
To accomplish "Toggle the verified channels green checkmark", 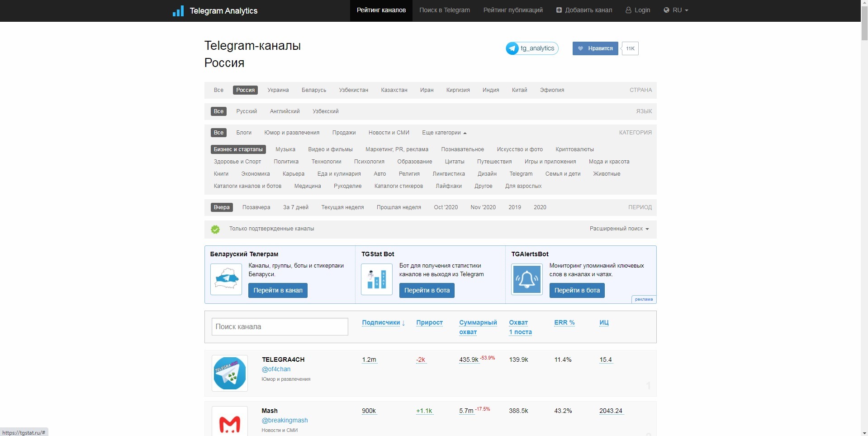I will pos(215,230).
